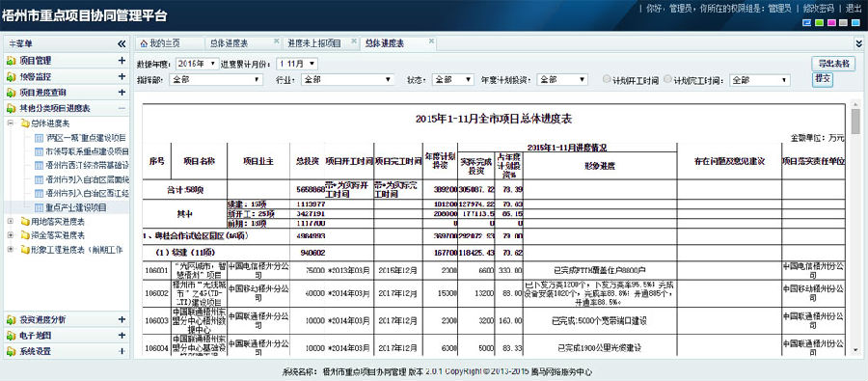Click the 预警监控 menu icon
The width and height of the screenshot is (868, 381).
[x=11, y=76]
